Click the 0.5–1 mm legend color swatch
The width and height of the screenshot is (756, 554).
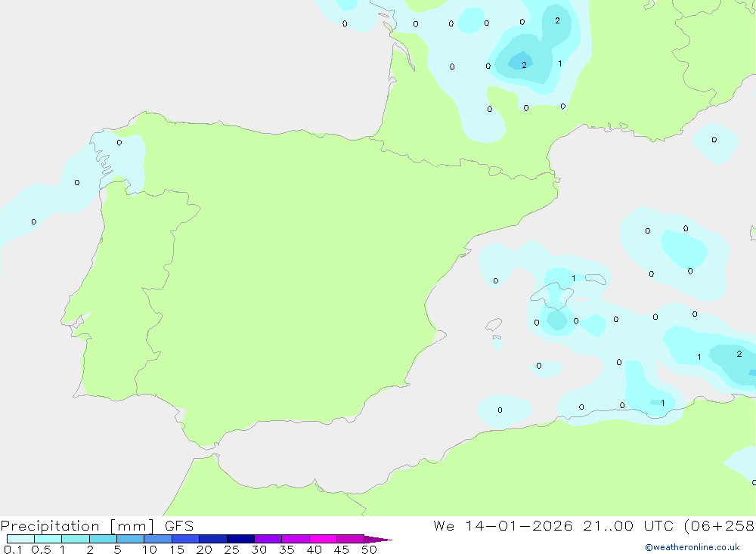tap(48, 539)
